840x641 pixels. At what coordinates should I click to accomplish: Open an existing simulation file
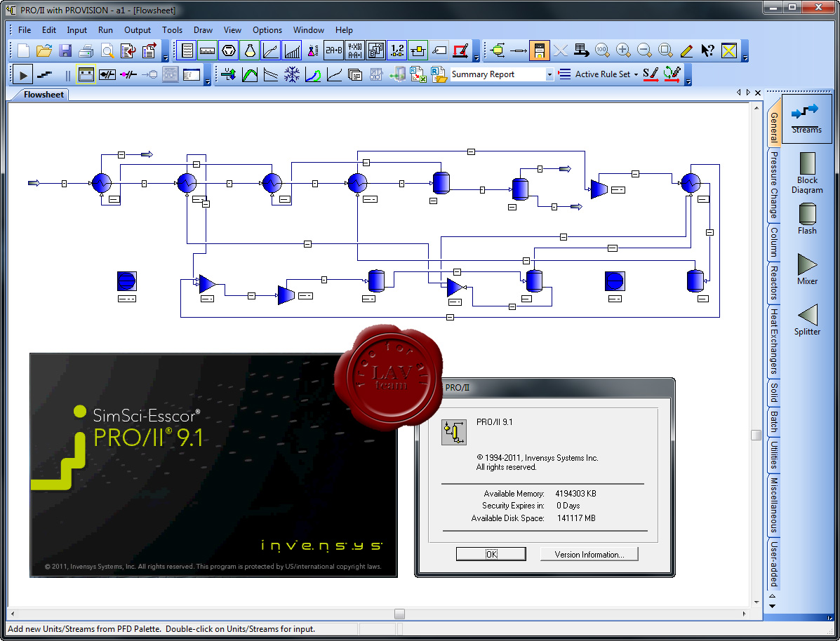pyautogui.click(x=44, y=51)
